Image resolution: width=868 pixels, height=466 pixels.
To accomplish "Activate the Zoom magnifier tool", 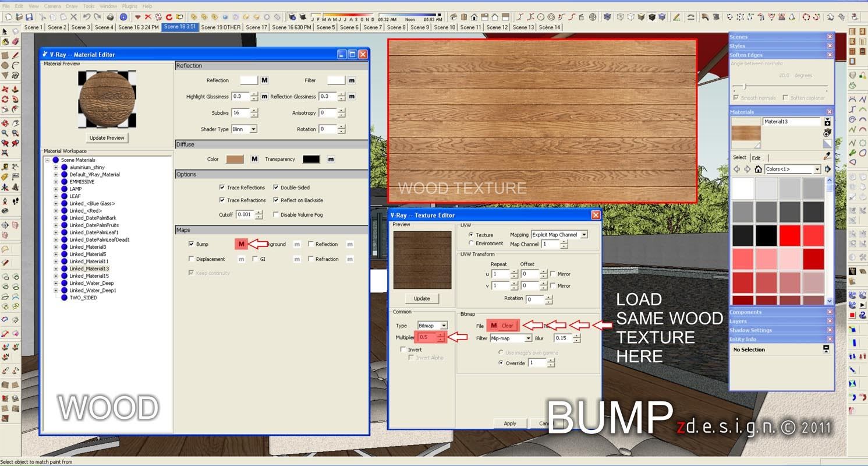I will tap(5, 133).
